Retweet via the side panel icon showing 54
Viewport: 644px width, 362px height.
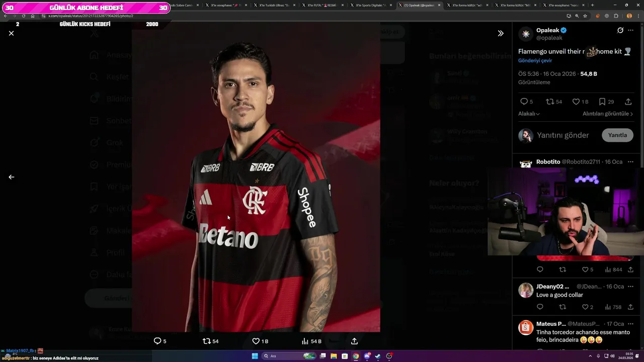550,102
